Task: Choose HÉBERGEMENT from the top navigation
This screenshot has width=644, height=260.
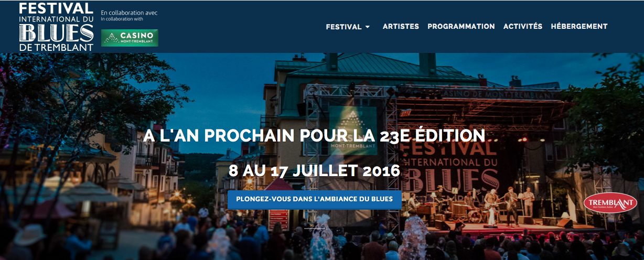Action: (579, 26)
